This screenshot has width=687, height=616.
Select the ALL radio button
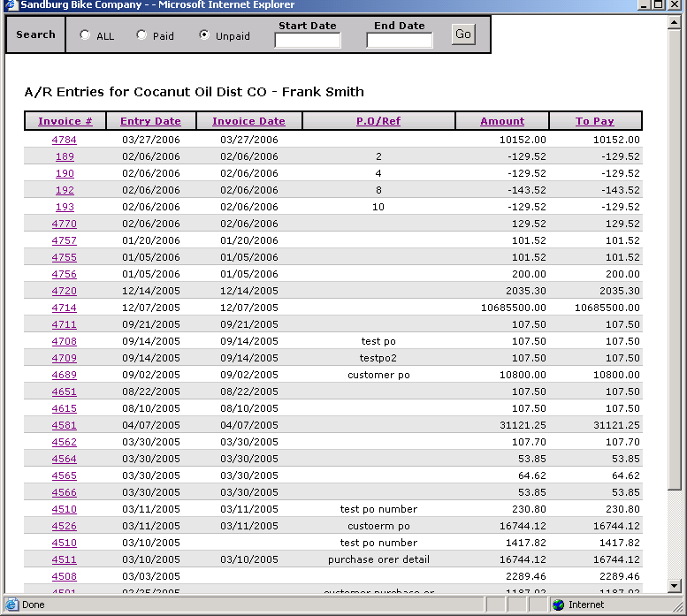pos(85,35)
